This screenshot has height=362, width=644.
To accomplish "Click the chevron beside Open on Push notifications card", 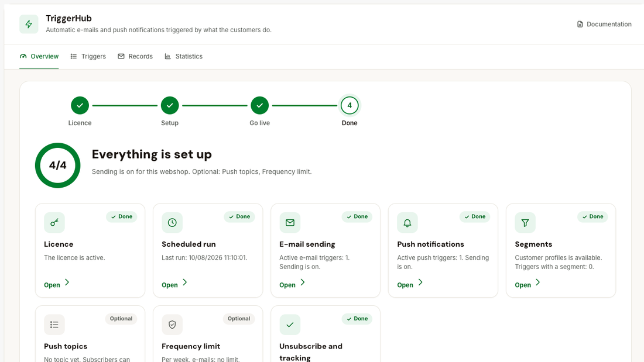I will 420,282.
